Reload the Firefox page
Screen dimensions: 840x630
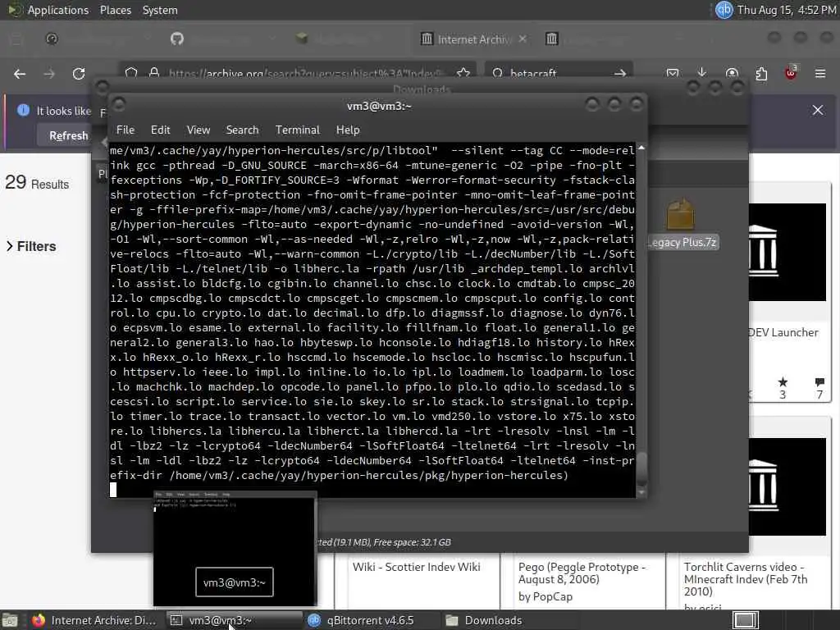(x=79, y=74)
